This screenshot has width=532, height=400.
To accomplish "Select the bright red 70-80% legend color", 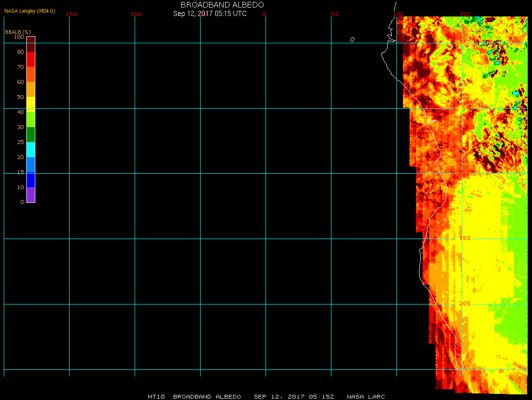I will pos(31,59).
